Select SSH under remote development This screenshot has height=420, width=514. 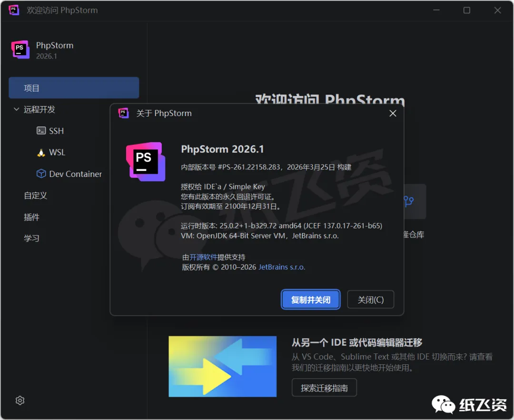tap(56, 131)
